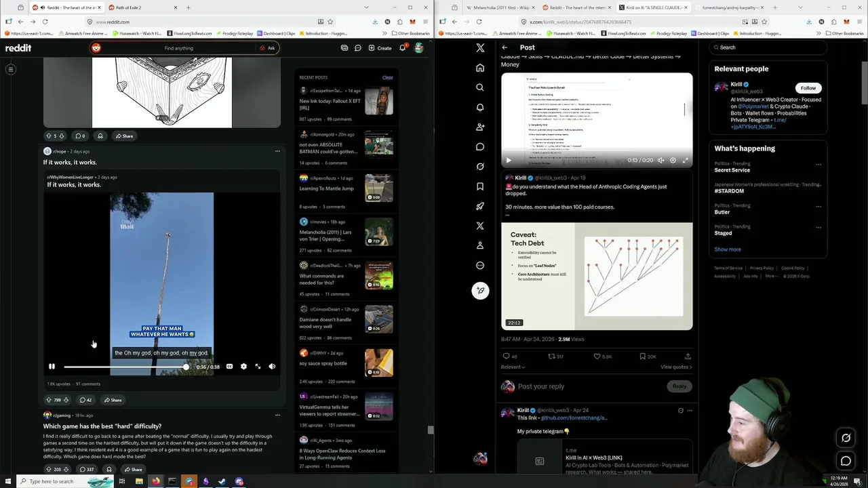Toggle closed captions on Reddit video
Screen dimensions: 868x488
[229, 367]
